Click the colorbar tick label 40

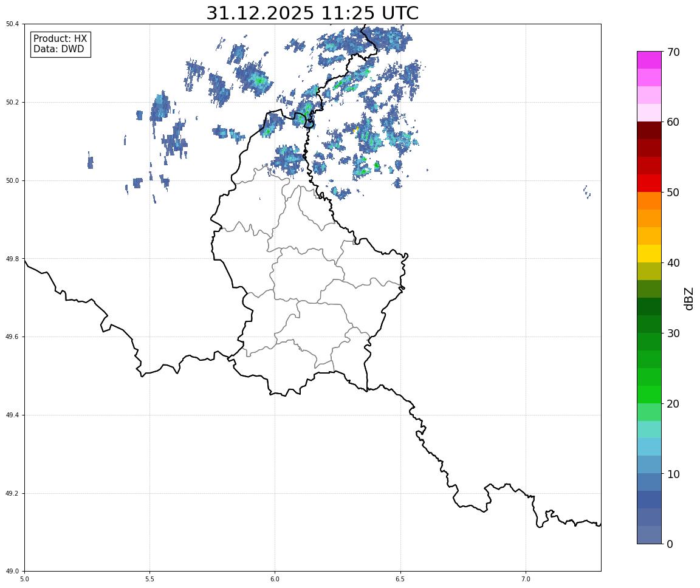tap(673, 263)
